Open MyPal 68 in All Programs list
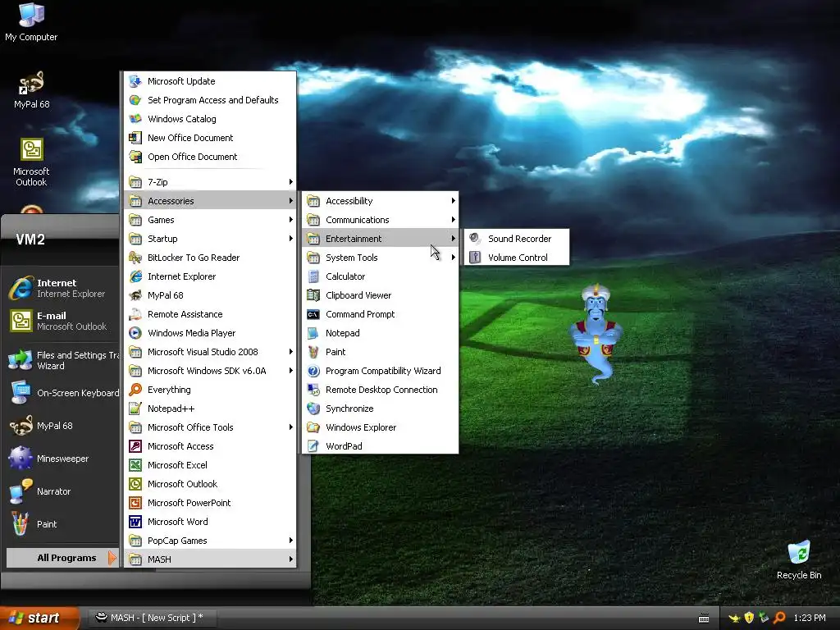 coord(210,295)
